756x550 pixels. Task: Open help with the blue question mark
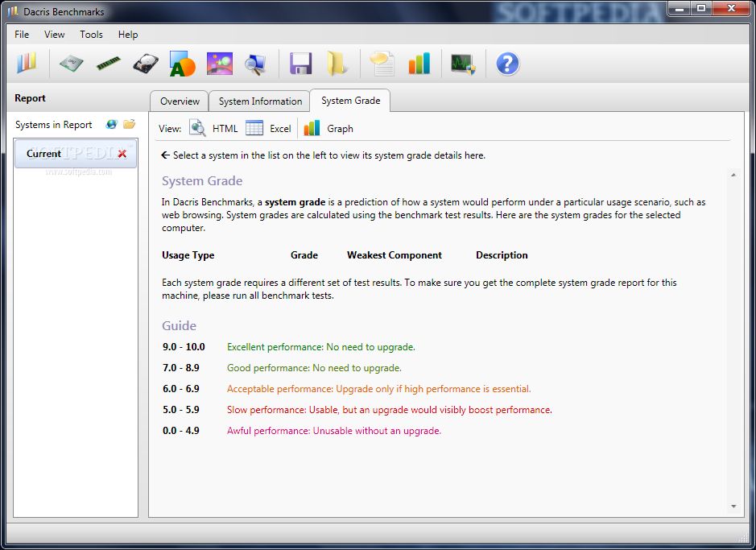507,64
